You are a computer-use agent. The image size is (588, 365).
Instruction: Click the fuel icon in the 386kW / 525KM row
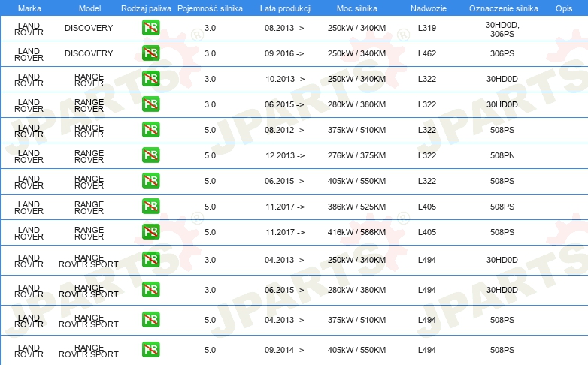click(150, 207)
